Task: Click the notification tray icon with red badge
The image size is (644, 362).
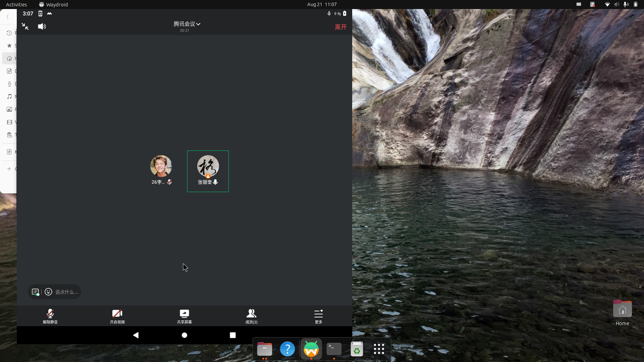Action: 593,4
